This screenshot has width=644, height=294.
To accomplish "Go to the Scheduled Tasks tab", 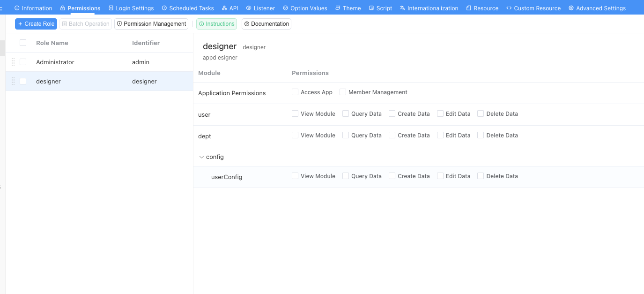I will point(188,8).
